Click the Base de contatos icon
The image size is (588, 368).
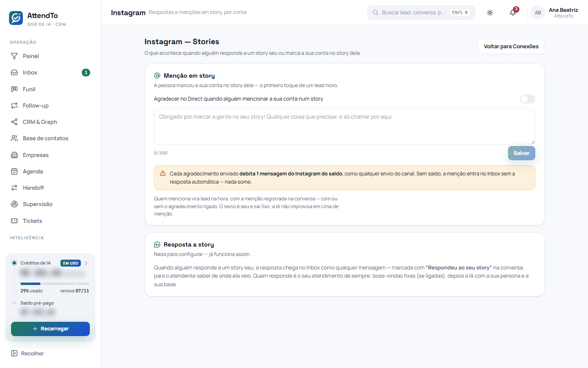(14, 138)
